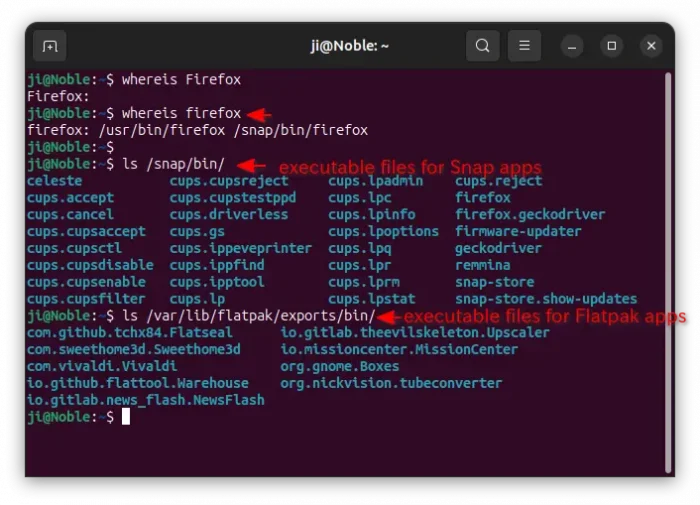Image resolution: width=700 pixels, height=505 pixels.
Task: Click cups.reject entry
Action: [499, 181]
